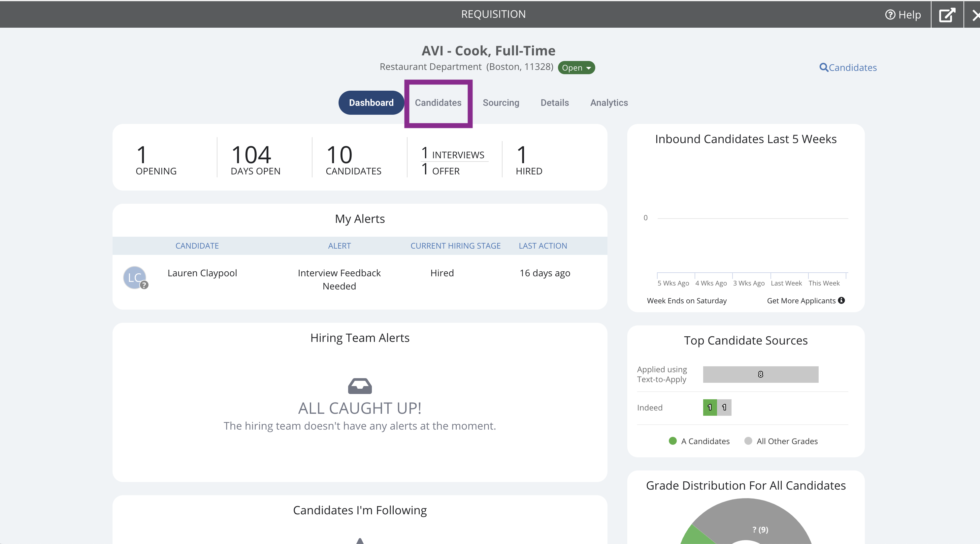Toggle the All Other Grades legend item
Screen dimensions: 980x544
(x=781, y=441)
